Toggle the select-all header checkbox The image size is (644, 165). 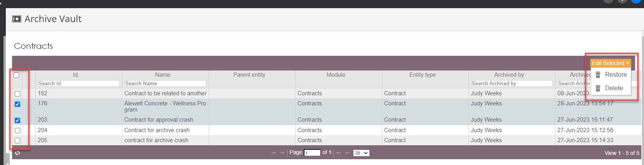coord(16,75)
